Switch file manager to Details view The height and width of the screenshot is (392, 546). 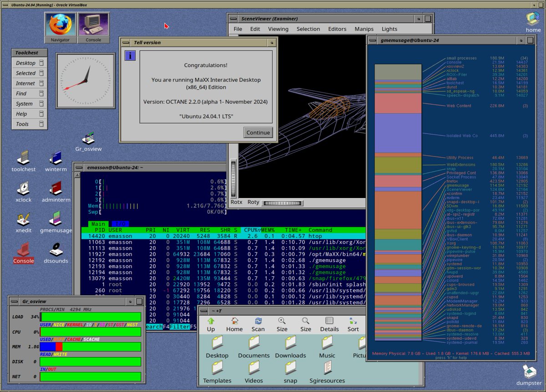click(329, 323)
